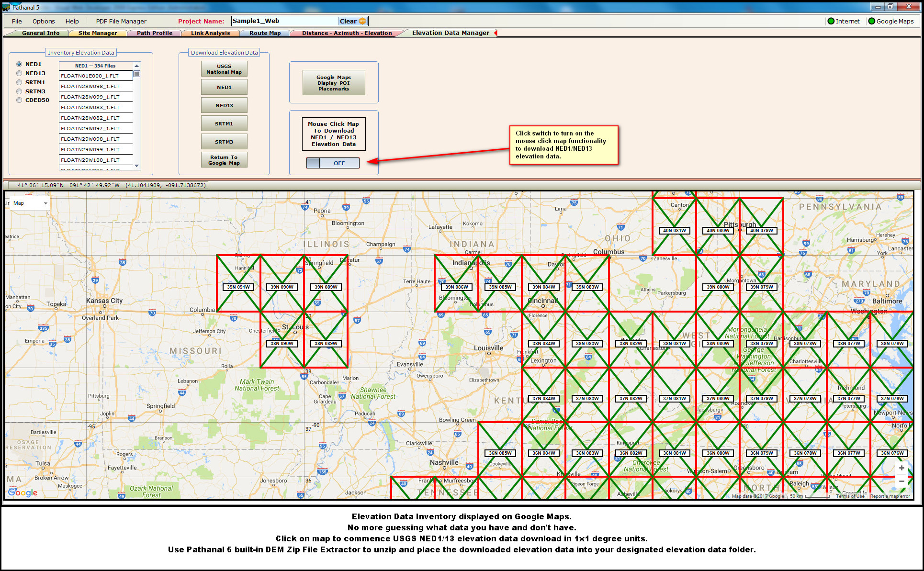Open PDF File Manager menu

(x=121, y=21)
